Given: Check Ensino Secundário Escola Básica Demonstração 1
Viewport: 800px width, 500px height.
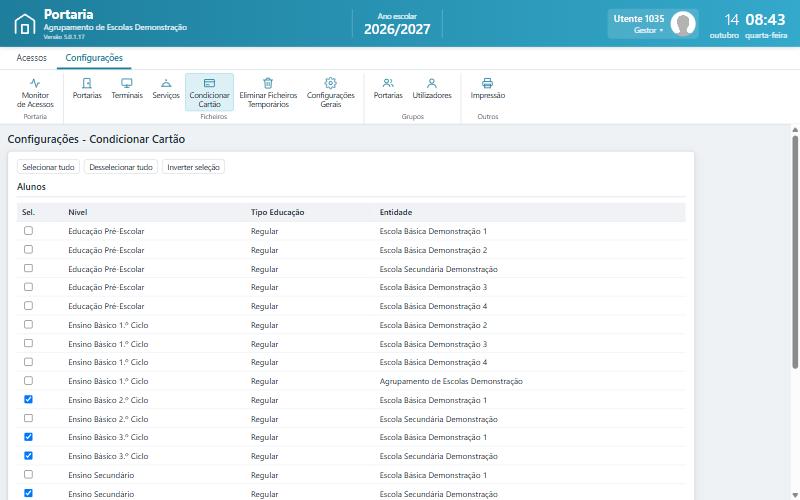Looking at the screenshot, I should (29, 474).
